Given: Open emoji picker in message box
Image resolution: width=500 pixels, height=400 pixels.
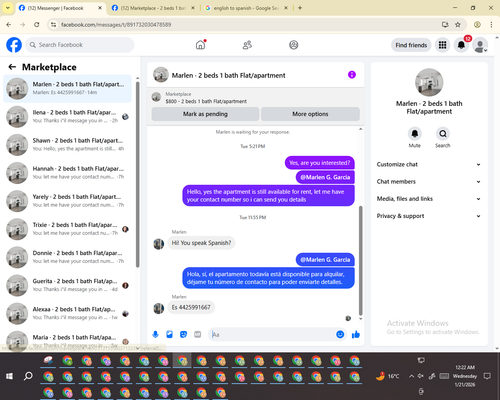Looking at the screenshot, I should (x=340, y=334).
